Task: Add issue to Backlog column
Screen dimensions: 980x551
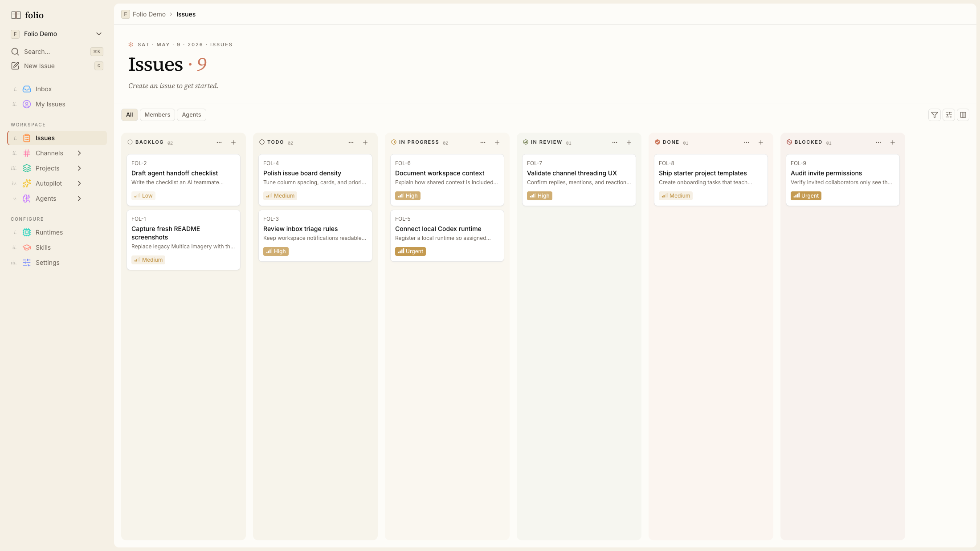Action: 233,142
